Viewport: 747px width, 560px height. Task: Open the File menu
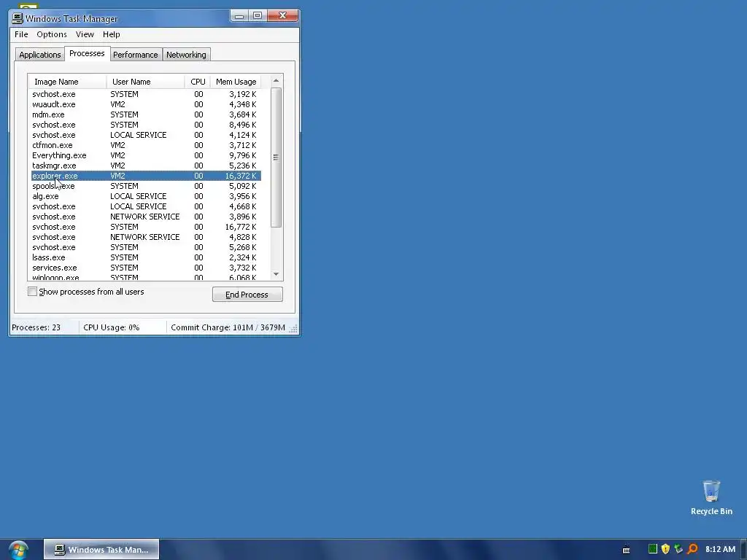pos(21,34)
